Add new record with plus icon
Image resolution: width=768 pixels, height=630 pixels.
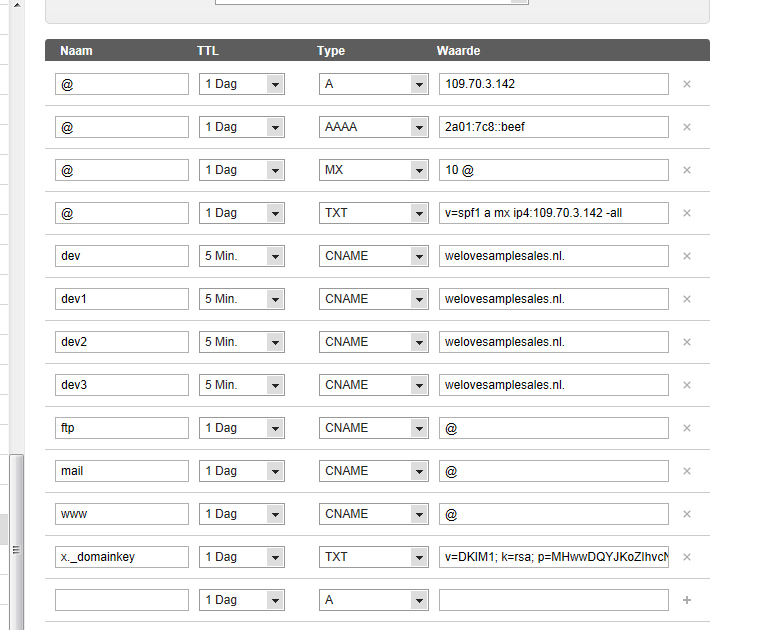coord(687,600)
